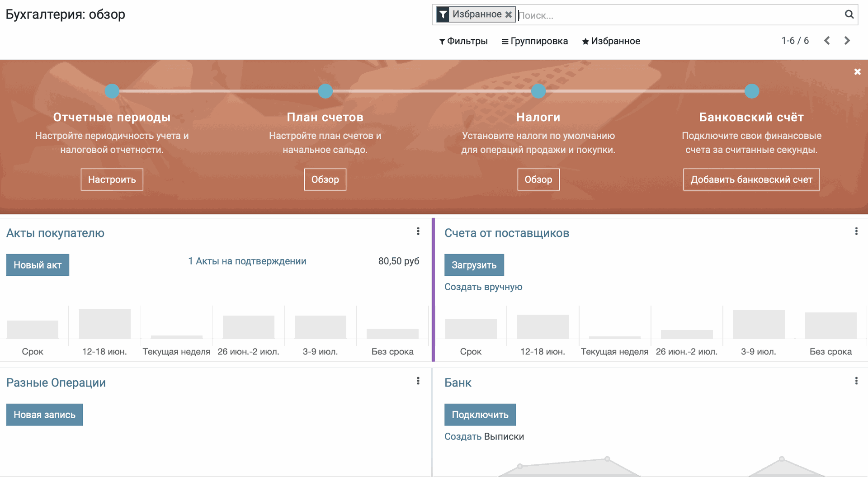Open Счета от поставщиков three-dot menu
This screenshot has height=477, width=868.
point(856,231)
